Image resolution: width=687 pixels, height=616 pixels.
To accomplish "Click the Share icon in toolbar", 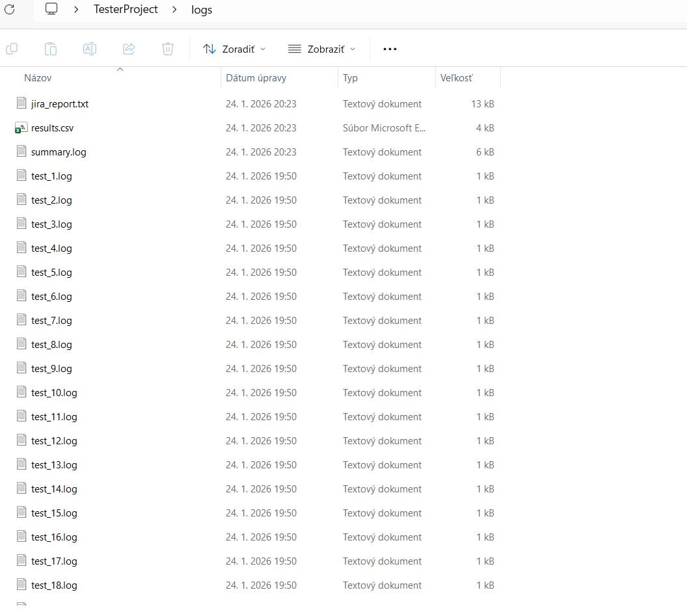I will [x=129, y=49].
